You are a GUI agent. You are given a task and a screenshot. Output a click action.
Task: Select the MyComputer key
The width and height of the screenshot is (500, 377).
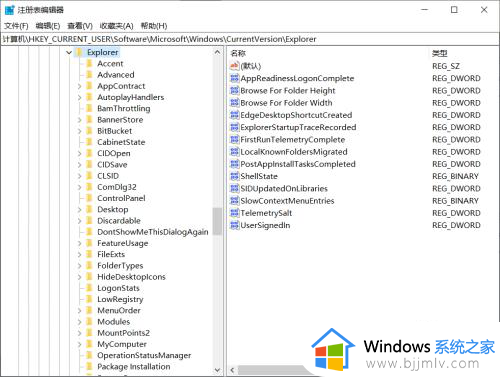tap(122, 344)
